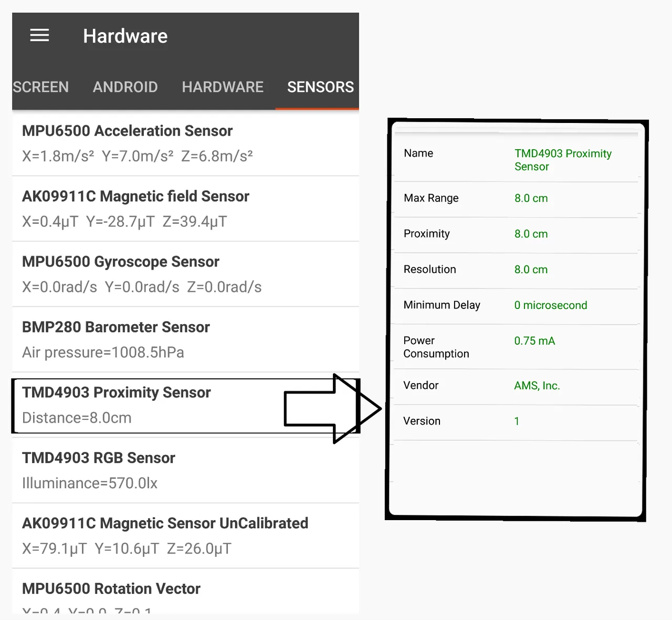This screenshot has height=620, width=672.
Task: Click the Vendor row label
Action: [421, 385]
